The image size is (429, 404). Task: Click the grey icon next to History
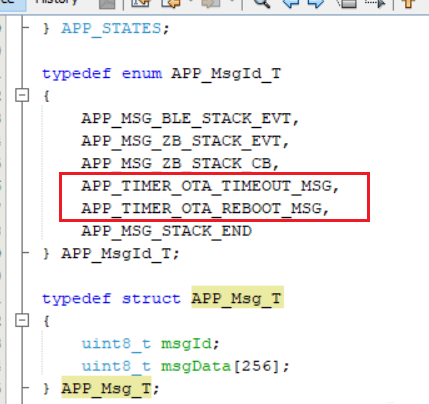(x=107, y=3)
